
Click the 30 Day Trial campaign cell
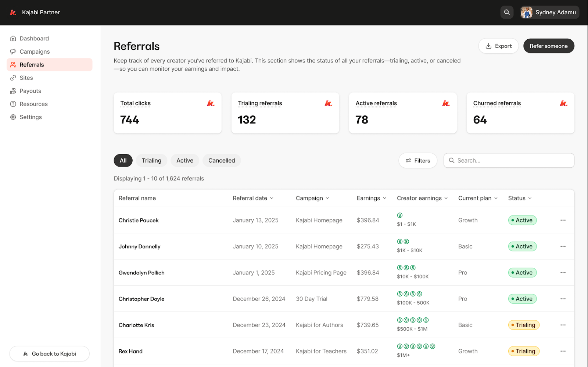pos(312,299)
